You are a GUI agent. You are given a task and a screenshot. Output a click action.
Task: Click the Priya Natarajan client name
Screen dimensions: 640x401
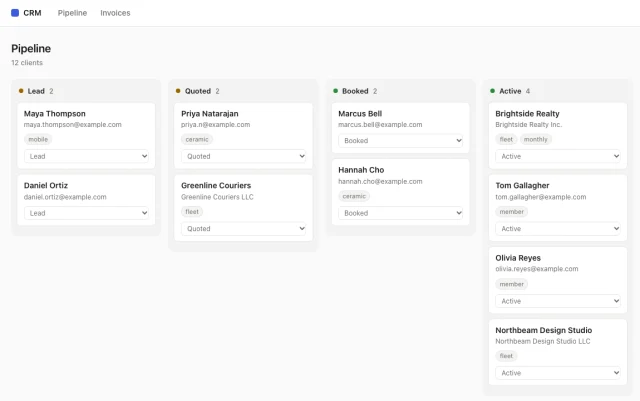(x=210, y=114)
